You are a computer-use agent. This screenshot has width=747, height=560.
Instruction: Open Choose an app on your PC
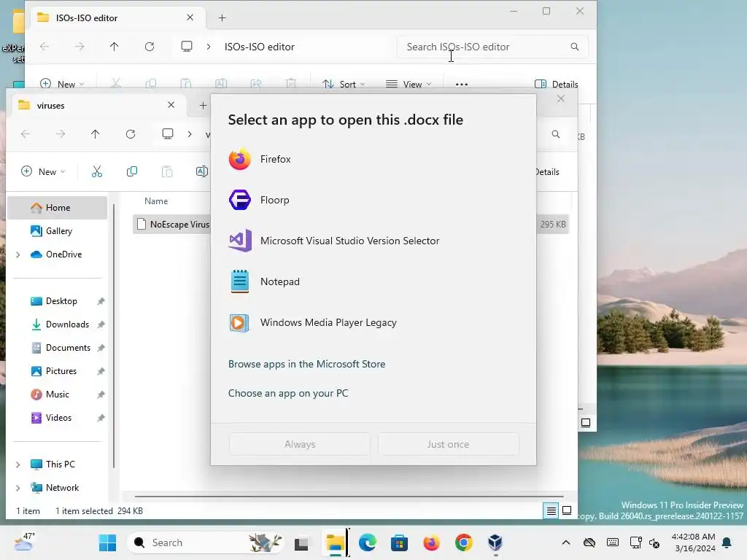(x=288, y=393)
